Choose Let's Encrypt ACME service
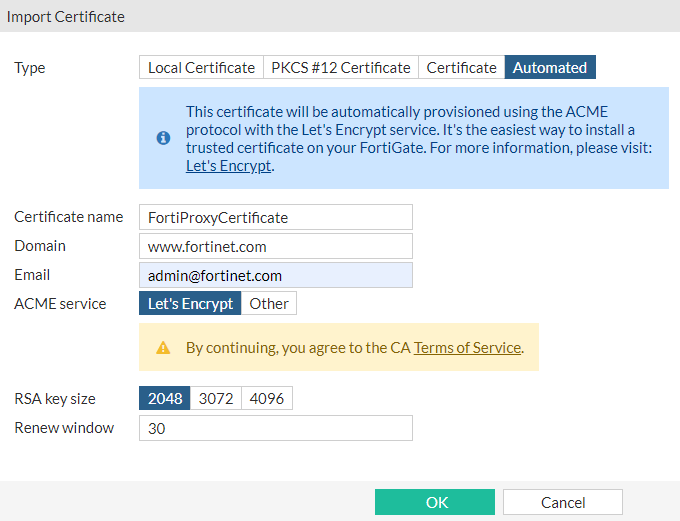The image size is (680, 521). [190, 304]
